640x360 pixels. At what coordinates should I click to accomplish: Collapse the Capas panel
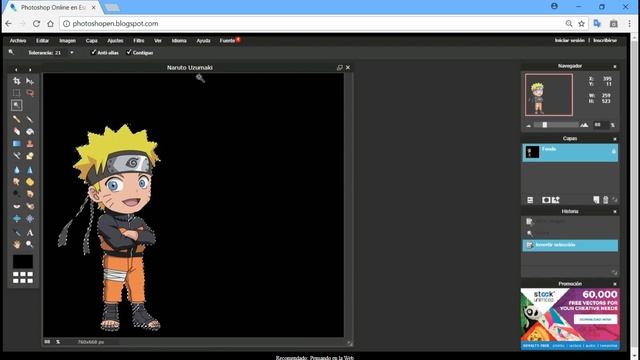(x=615, y=139)
